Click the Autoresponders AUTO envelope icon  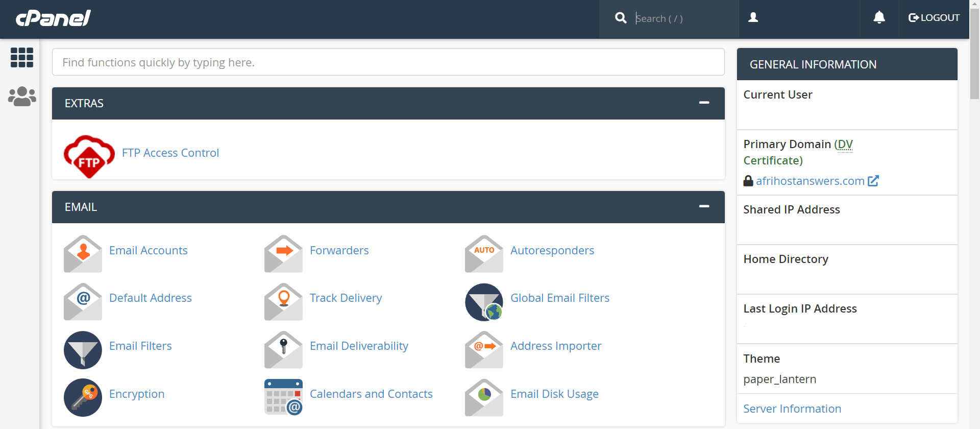tap(484, 253)
